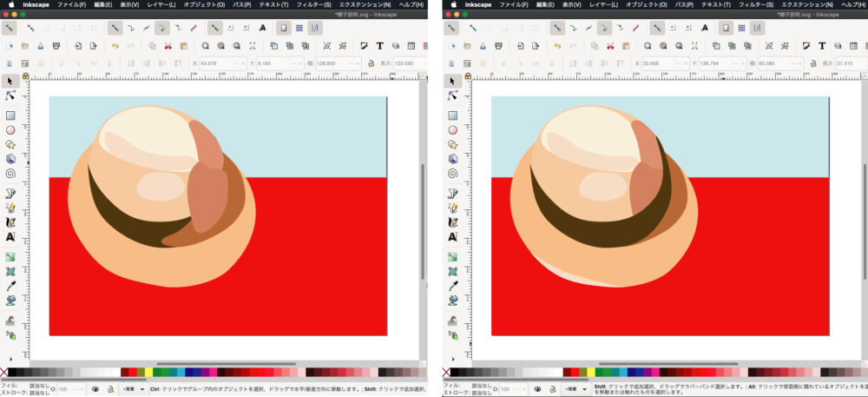The width and height of the screenshot is (868, 397).
Task: Select the Dropper tool in left window toolbox
Action: (x=11, y=285)
